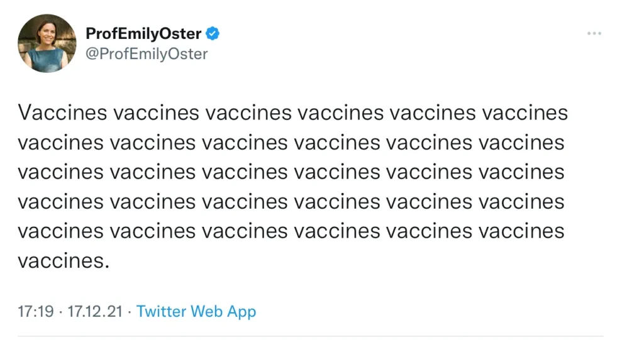Viewport: 644px width, 340px height.
Task: Click the last word of the tweet's second line
Action: pos(521,143)
